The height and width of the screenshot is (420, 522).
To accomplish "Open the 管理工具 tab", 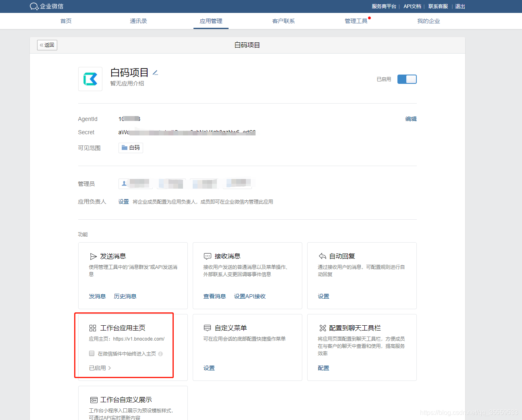I will click(356, 21).
